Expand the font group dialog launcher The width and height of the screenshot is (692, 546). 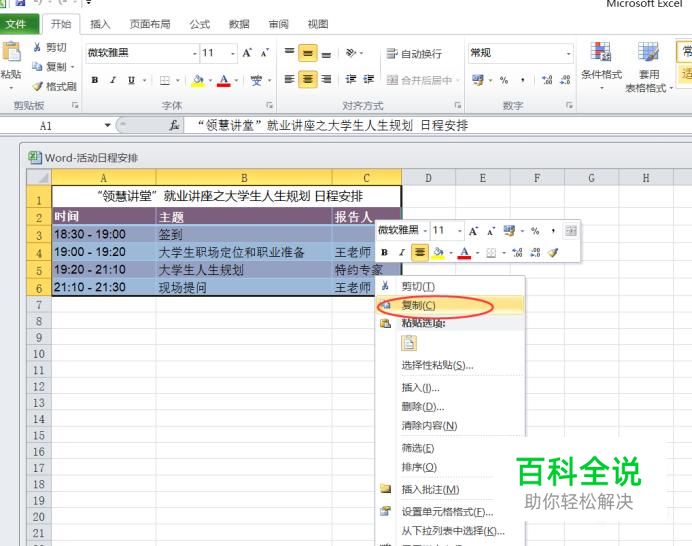tap(269, 105)
